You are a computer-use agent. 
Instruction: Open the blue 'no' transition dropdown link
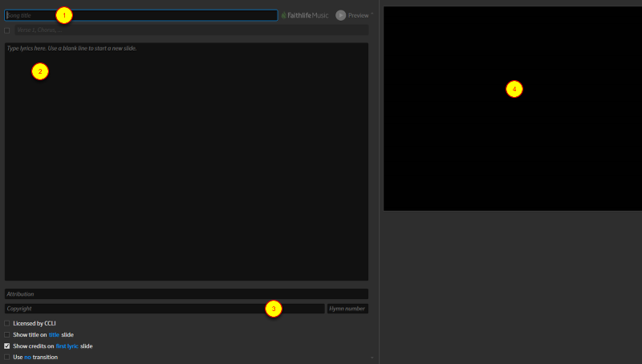click(27, 357)
